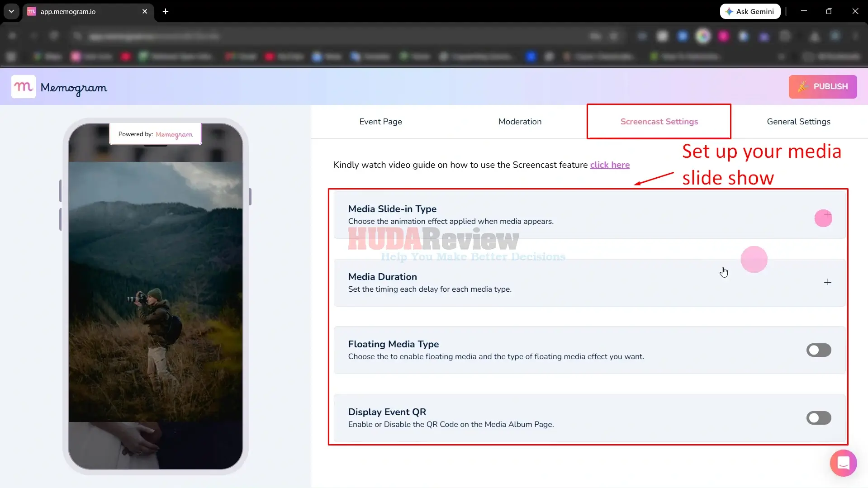Viewport: 868px width, 488px height.
Task: Follow the 'click here' video guide link
Action: [x=609, y=165]
